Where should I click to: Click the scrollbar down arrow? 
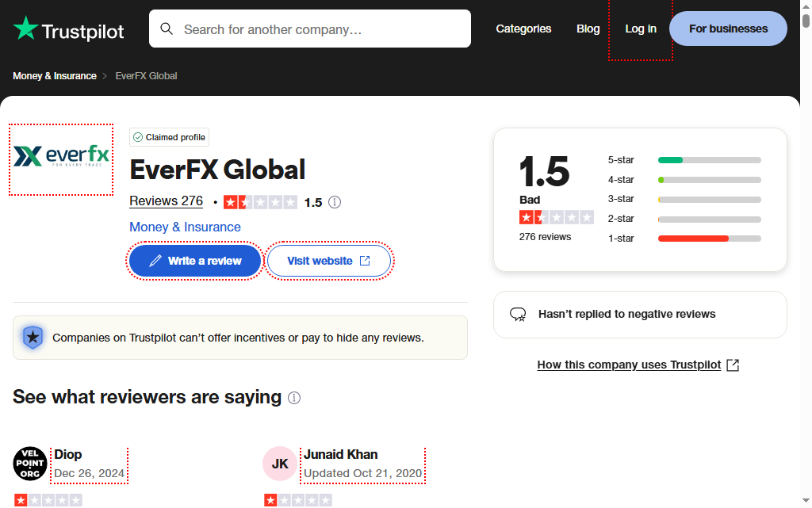806,501
